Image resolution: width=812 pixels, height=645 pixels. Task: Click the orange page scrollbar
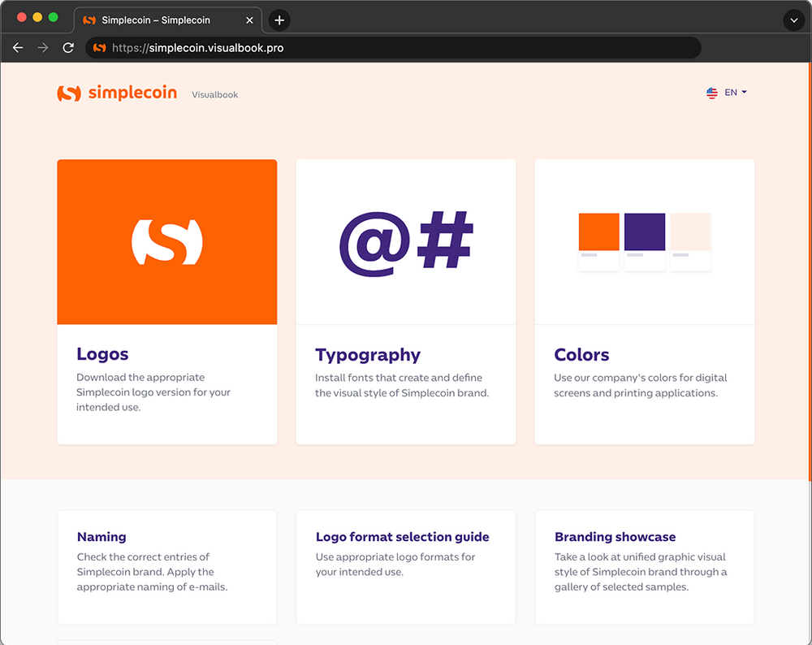click(x=810, y=271)
